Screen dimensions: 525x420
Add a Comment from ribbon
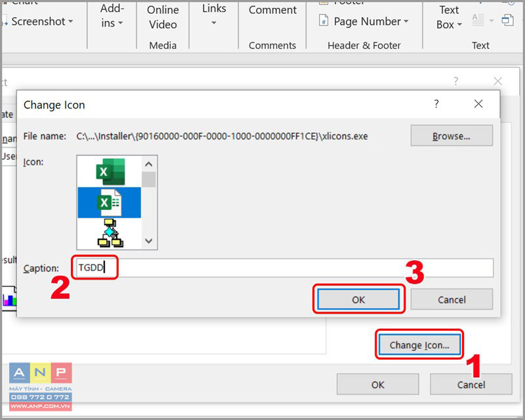[x=272, y=10]
